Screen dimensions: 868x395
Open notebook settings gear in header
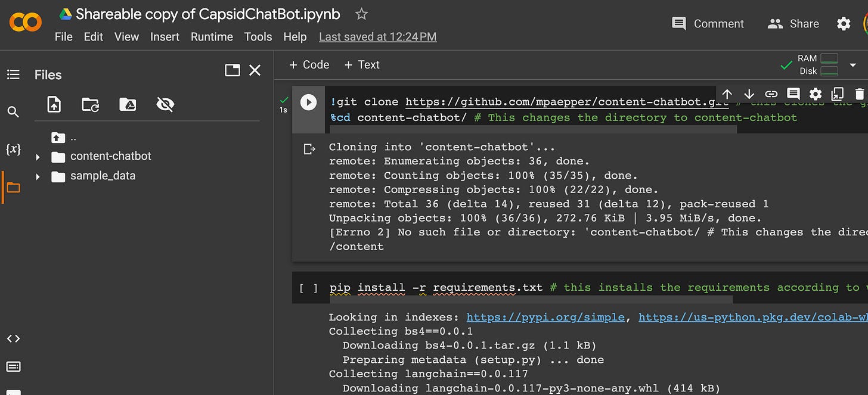click(844, 24)
